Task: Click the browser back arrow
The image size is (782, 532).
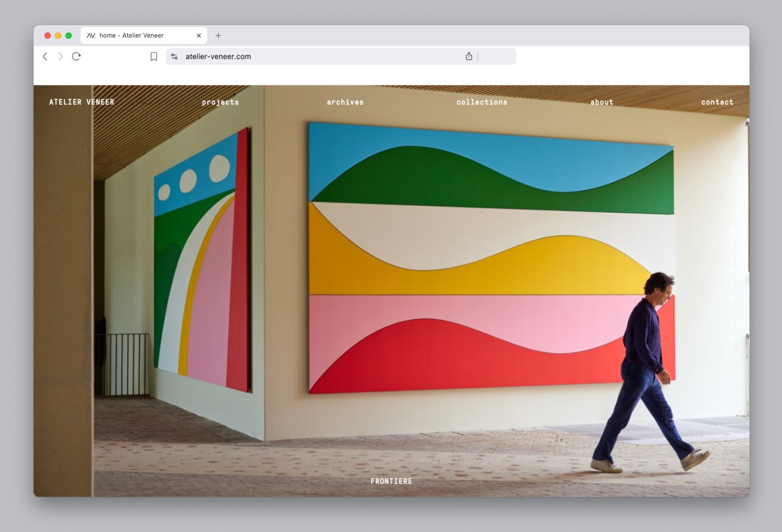Action: (45, 56)
